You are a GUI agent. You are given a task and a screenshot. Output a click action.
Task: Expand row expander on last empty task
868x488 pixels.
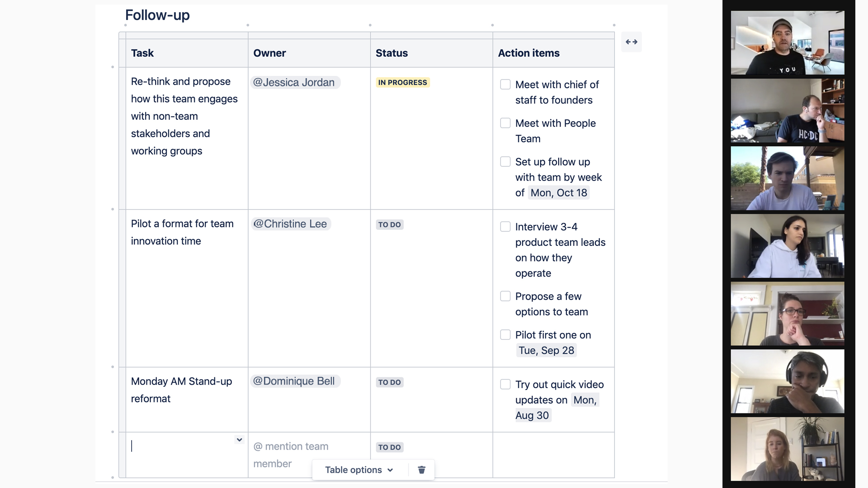pos(240,440)
